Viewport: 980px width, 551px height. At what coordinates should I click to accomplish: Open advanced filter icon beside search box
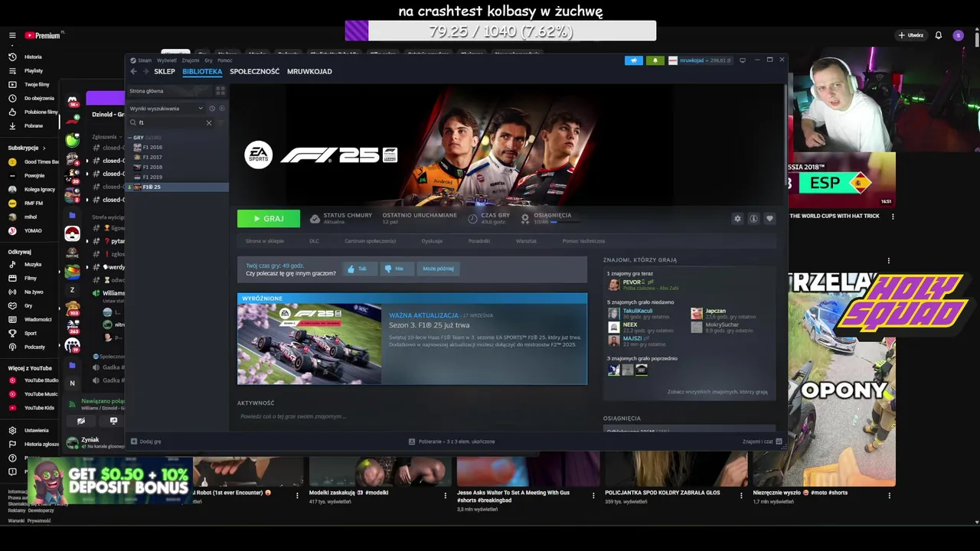click(221, 122)
